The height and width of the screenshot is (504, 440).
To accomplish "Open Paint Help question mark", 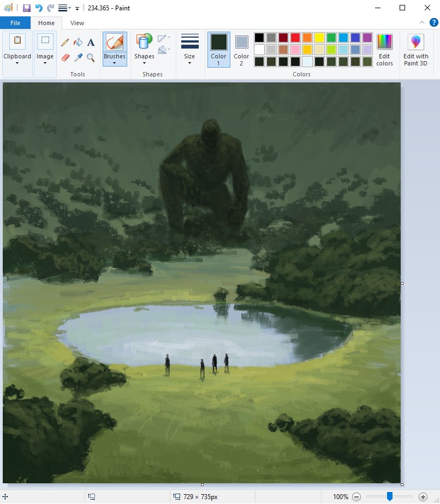I will click(x=433, y=22).
